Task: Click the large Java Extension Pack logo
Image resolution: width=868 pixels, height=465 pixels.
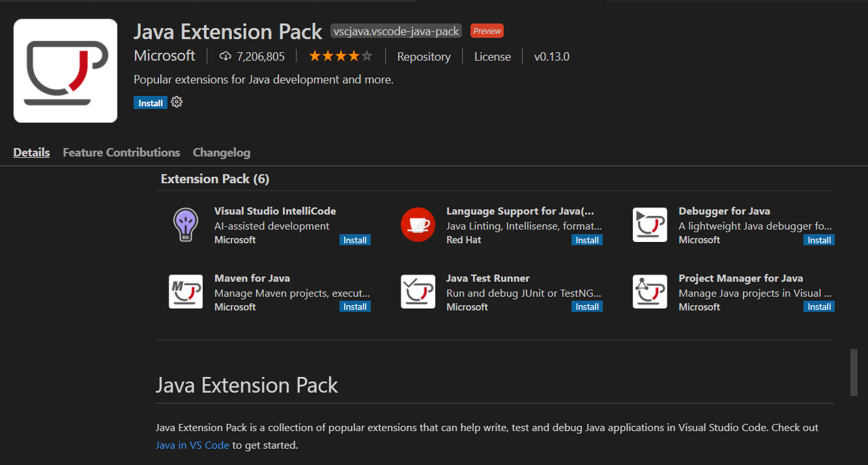Action: [65, 70]
